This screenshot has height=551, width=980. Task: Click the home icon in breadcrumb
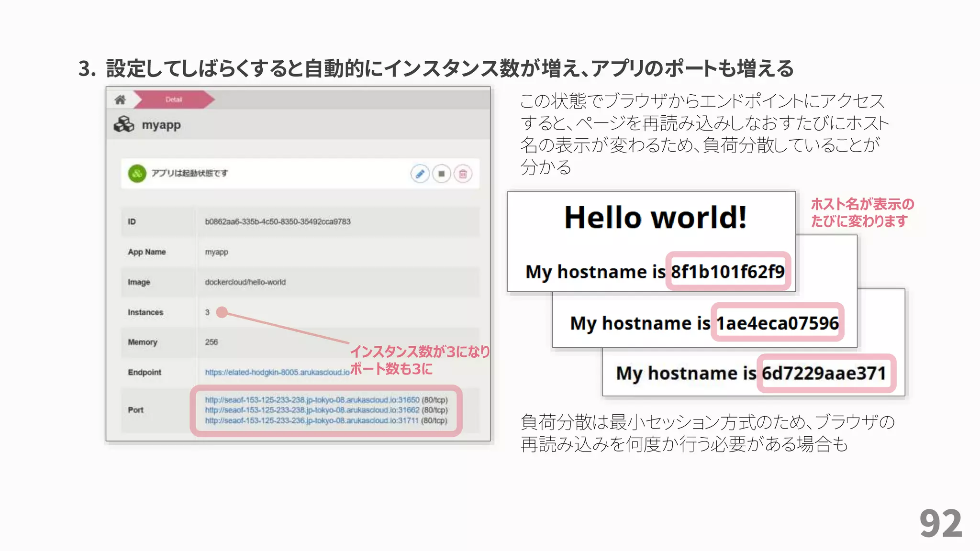pyautogui.click(x=120, y=99)
